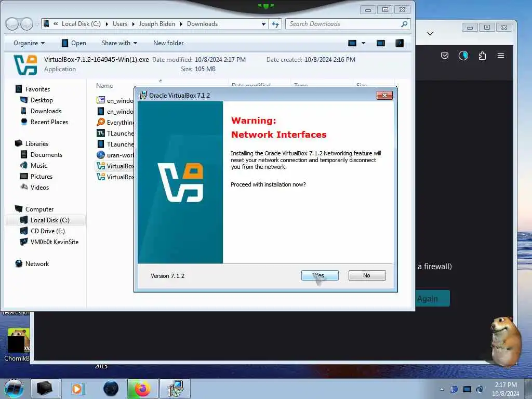Close the Oracle VirtualBox 7.1.2 dialog
Viewport: 532px width, 399px height.
(x=384, y=96)
